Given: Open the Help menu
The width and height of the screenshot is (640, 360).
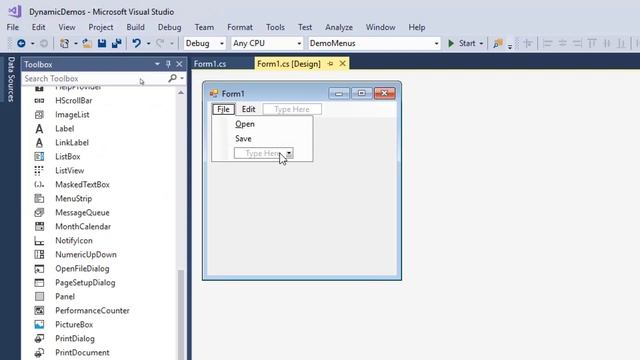Looking at the screenshot, I should 417,27.
